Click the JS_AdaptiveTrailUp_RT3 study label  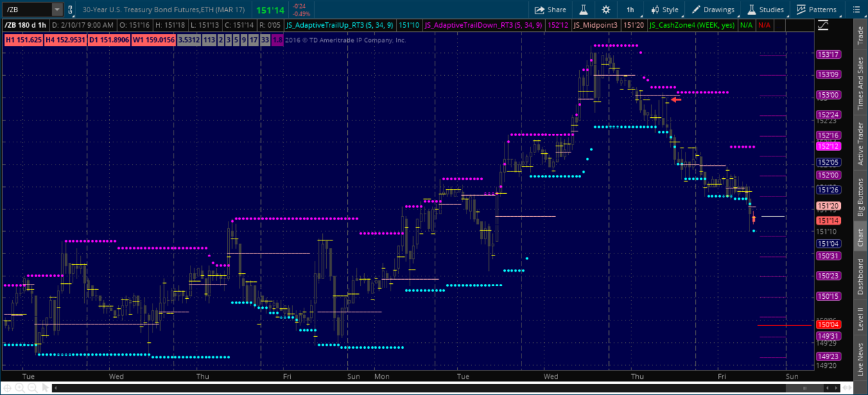coord(340,25)
